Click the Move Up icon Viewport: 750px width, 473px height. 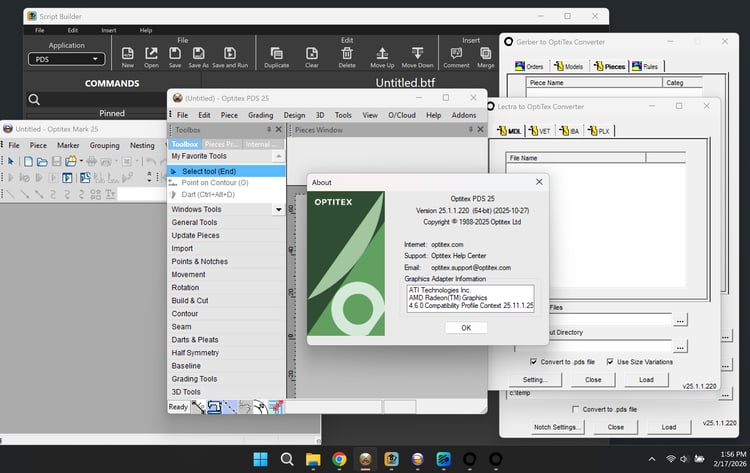[382, 54]
